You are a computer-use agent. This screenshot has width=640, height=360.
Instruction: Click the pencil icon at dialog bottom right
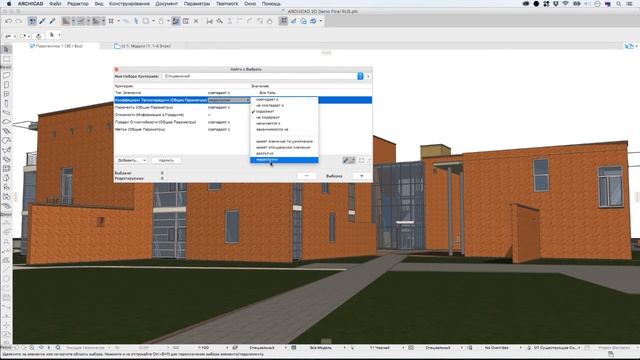(346, 160)
